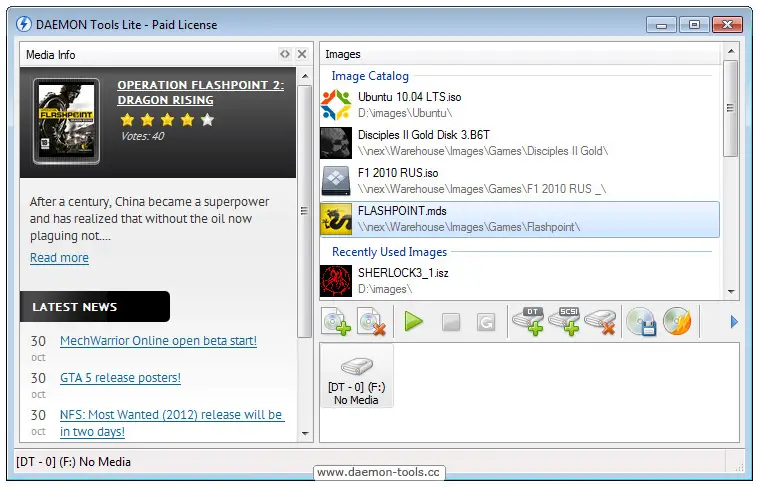The width and height of the screenshot is (759, 487).
Task: Click the Images panel header
Action: tap(521, 54)
